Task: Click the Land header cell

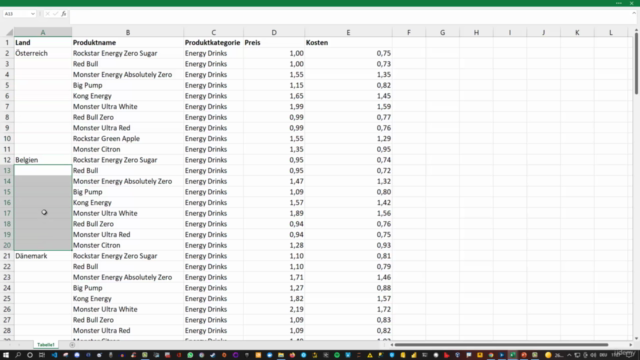Action: click(x=43, y=42)
